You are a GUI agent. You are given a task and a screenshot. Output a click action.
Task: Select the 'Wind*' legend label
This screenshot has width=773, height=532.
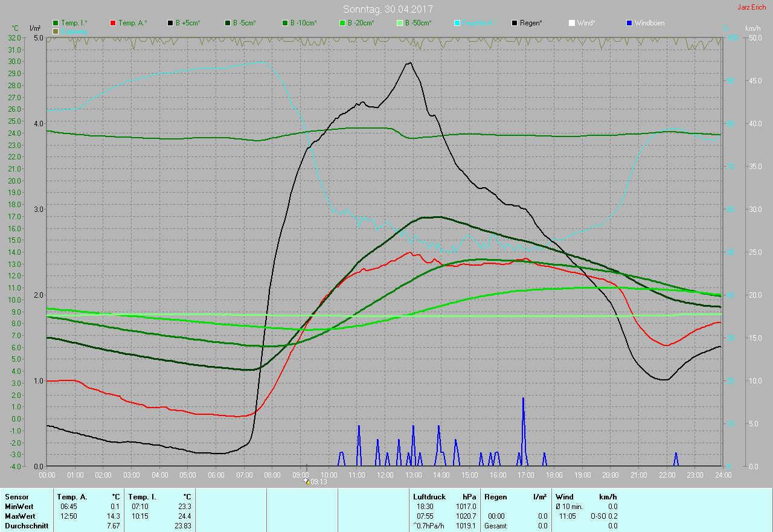pyautogui.click(x=586, y=23)
